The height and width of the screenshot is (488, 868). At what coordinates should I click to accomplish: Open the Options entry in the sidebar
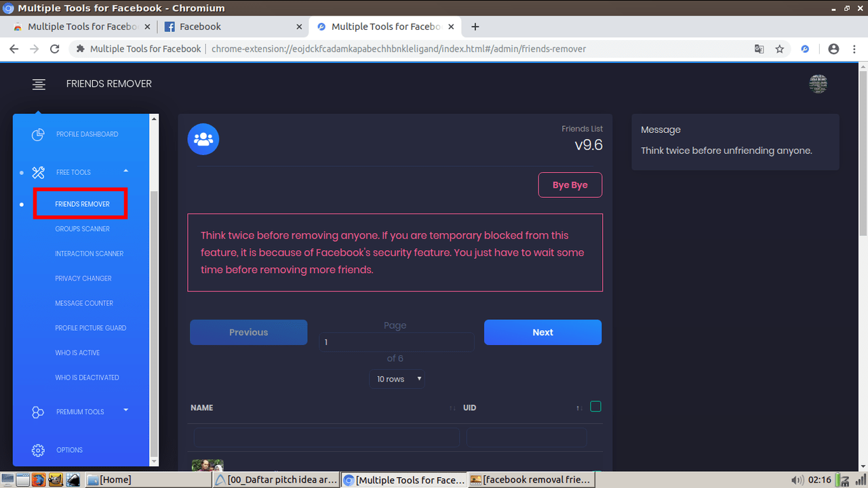click(x=69, y=450)
